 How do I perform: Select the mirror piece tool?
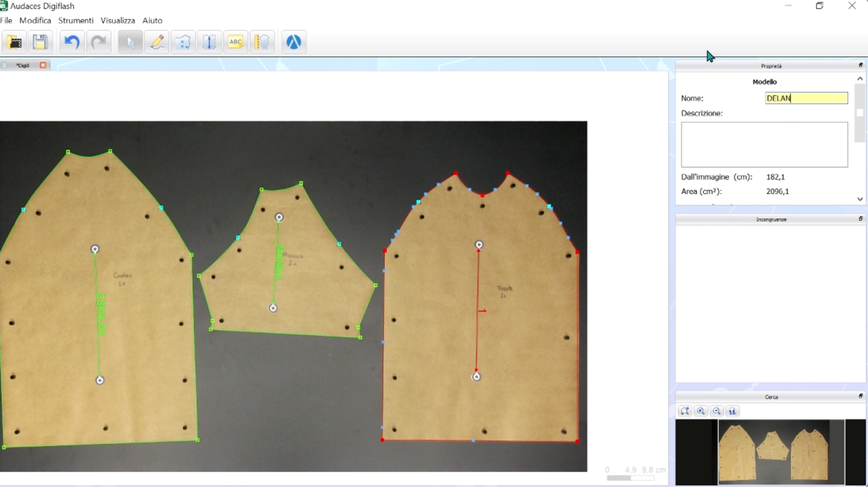pos(209,42)
